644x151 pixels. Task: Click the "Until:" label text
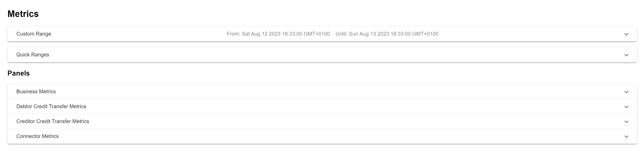(x=341, y=34)
